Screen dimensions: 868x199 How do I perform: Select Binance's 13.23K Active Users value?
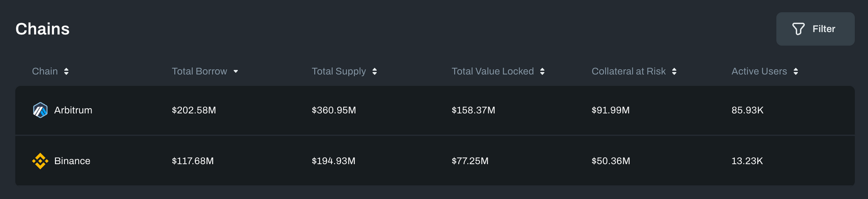point(747,161)
